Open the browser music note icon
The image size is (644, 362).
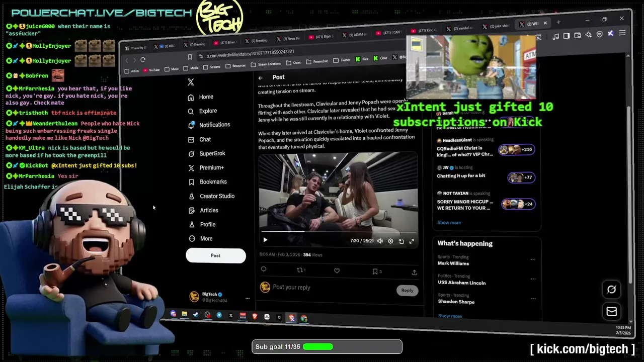(555, 36)
